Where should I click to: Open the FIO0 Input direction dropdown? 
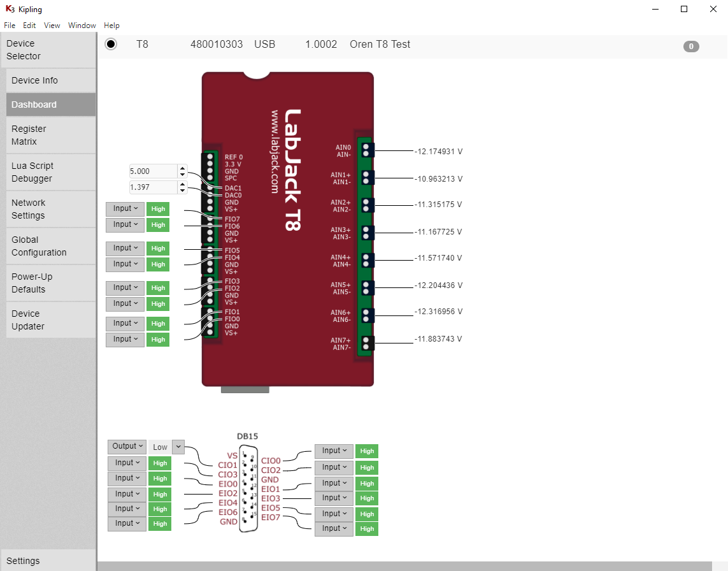tap(125, 339)
